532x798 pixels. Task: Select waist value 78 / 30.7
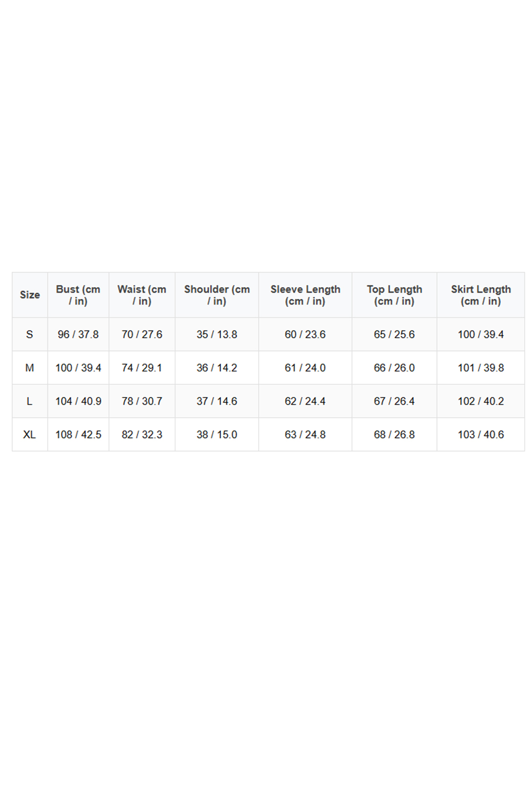[142, 401]
